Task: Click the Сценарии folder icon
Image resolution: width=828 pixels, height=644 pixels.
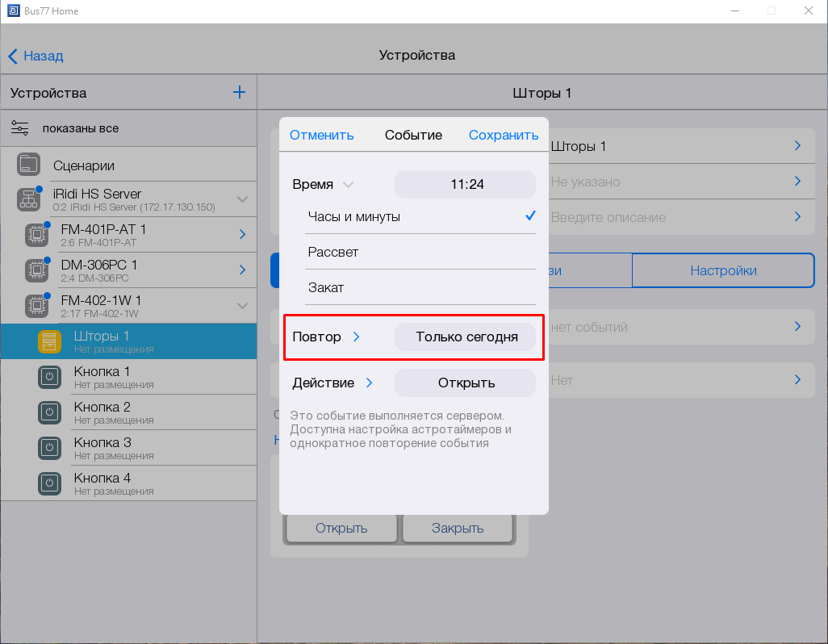Action: coord(29,165)
